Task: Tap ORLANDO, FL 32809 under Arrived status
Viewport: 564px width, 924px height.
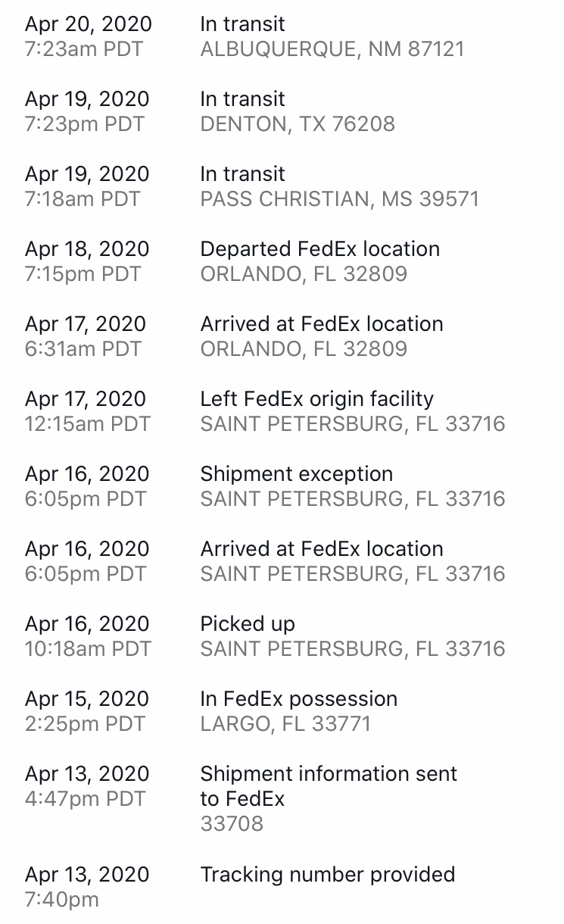Action: pos(304,348)
